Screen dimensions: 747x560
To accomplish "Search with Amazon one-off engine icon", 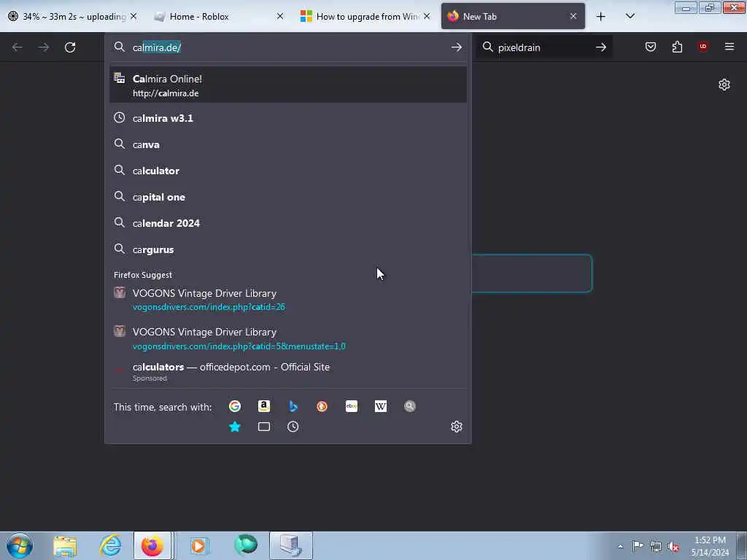I will click(264, 406).
